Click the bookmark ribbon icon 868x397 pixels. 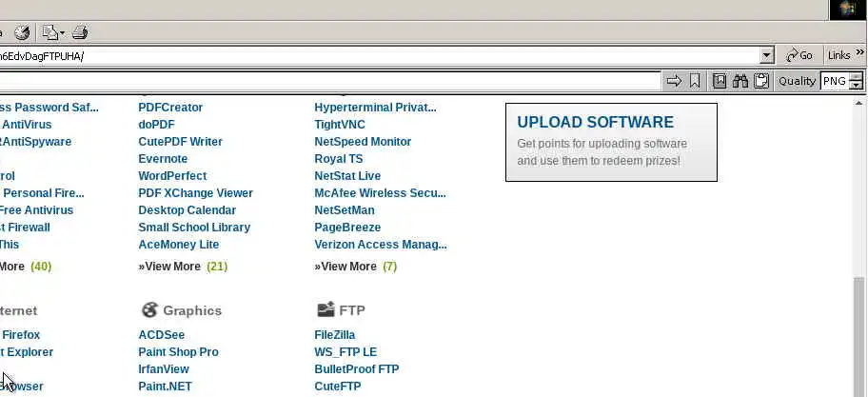695,81
